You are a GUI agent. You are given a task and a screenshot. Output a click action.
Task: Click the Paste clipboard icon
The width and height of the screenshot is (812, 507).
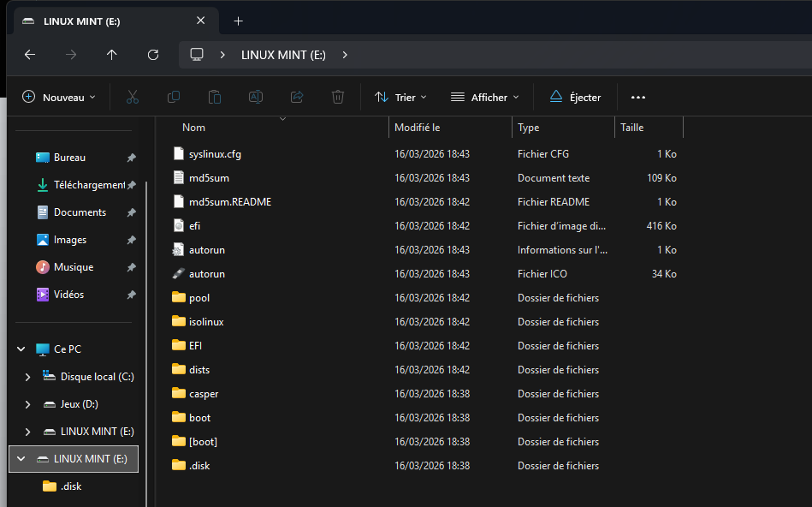point(215,98)
